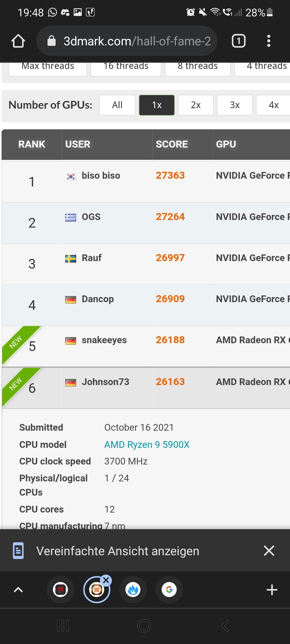The width and height of the screenshot is (290, 644).
Task: Add a new tab with plus
Action: pos(272,590)
